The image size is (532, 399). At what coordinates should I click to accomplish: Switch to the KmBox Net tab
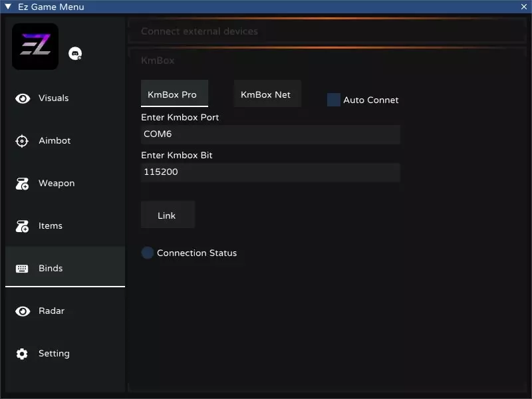point(267,94)
